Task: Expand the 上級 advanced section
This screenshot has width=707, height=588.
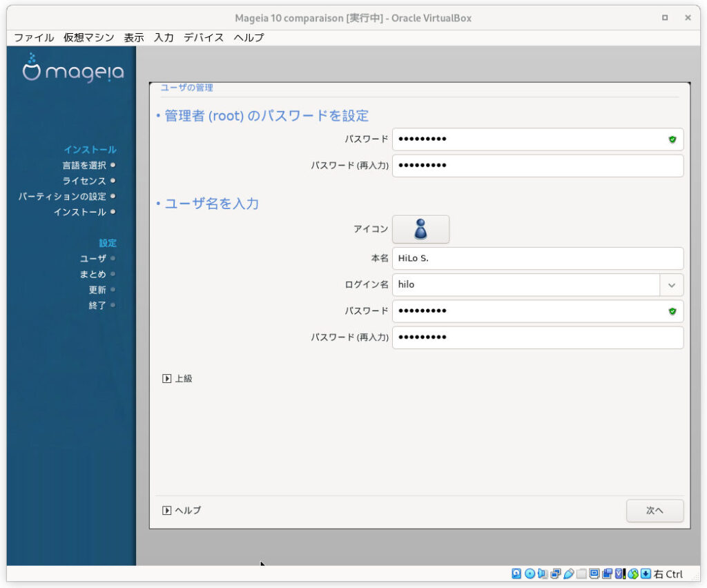Action: point(177,378)
